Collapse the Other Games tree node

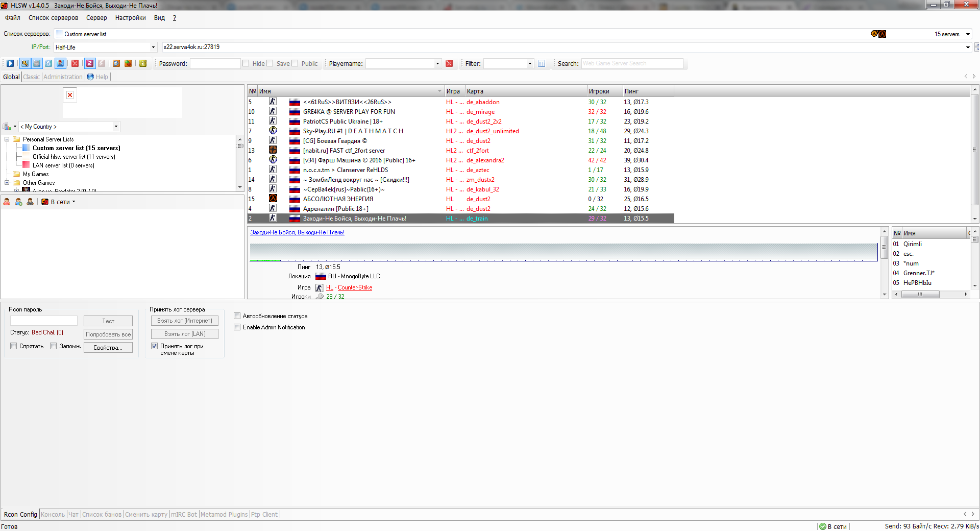[7, 183]
